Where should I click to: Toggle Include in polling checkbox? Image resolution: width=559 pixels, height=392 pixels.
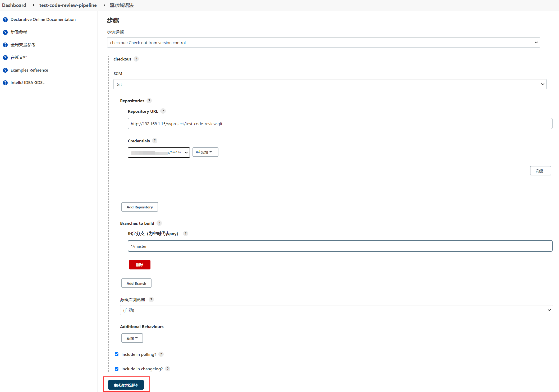click(117, 354)
